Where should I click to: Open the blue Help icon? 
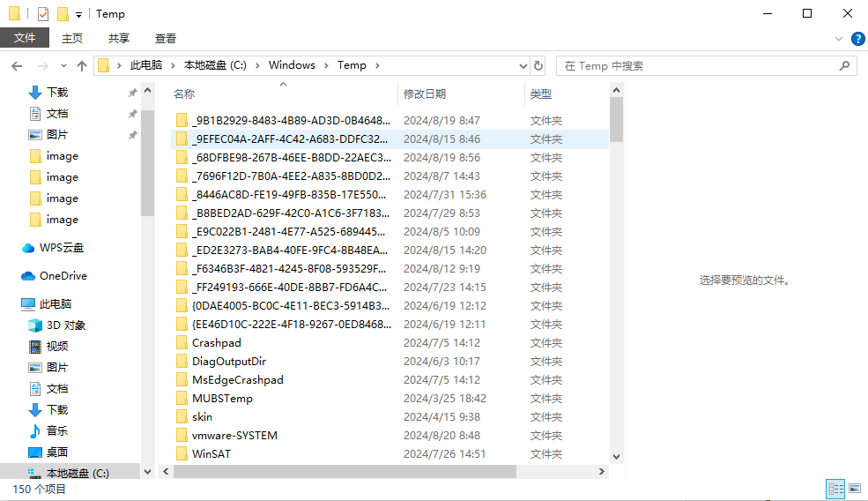click(x=857, y=39)
